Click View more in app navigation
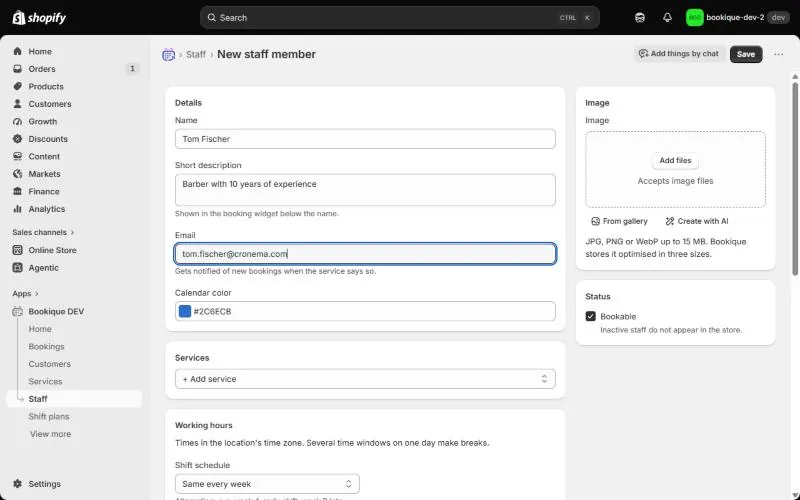Screen dimensions: 800x500 coord(51,434)
